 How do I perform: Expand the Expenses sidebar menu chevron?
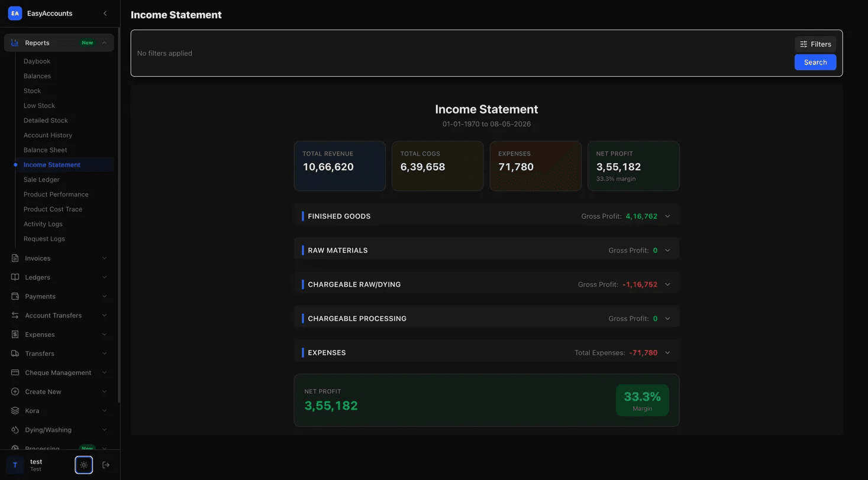(104, 335)
